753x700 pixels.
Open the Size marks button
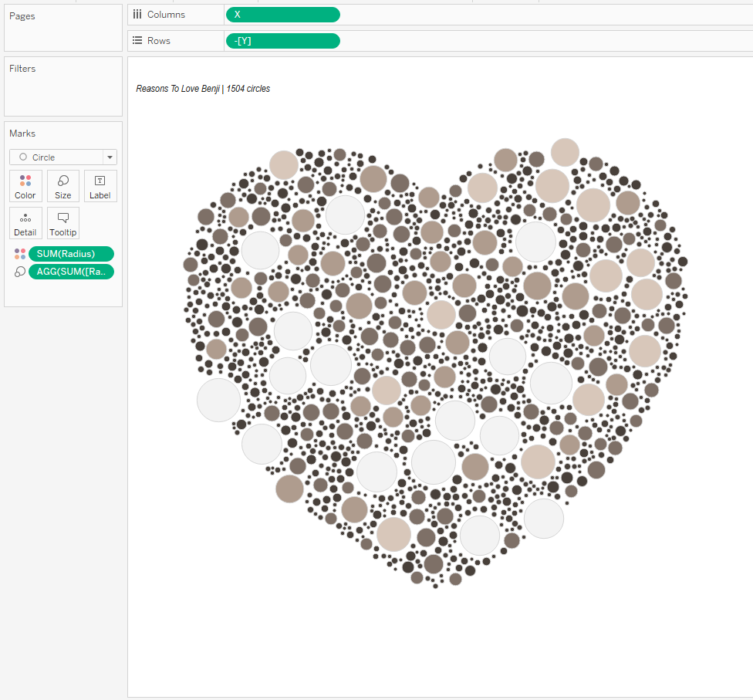tap(63, 186)
